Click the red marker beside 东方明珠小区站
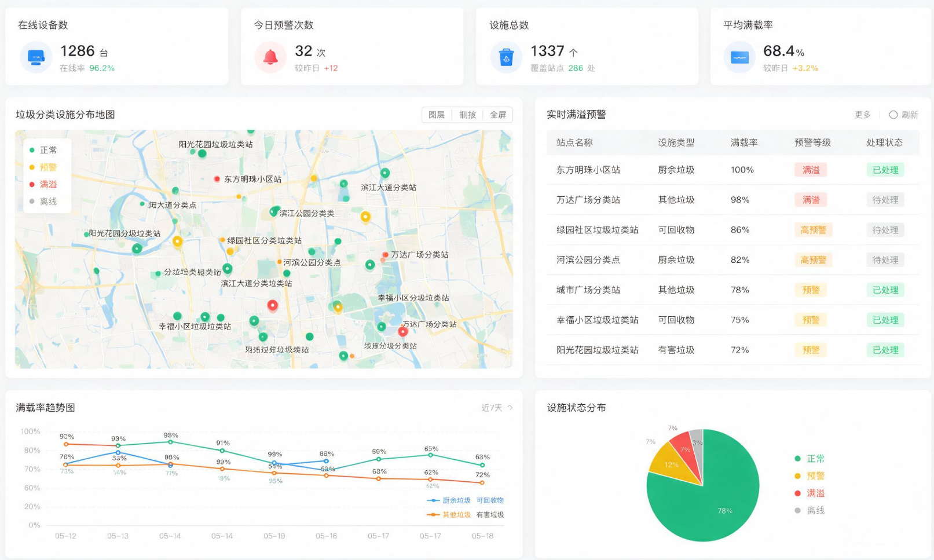Viewport: 934px width, 560px height. point(217,179)
